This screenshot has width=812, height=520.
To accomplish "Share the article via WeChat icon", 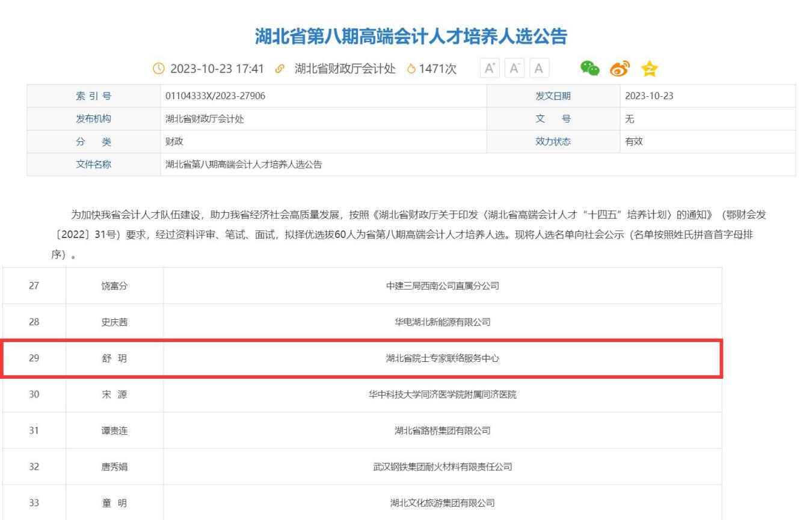I will pyautogui.click(x=589, y=69).
